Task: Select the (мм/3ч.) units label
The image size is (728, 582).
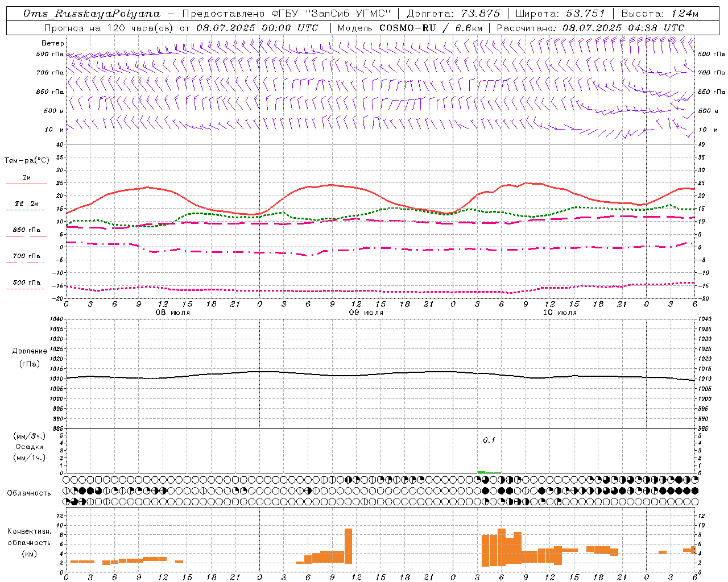Action: (x=30, y=436)
